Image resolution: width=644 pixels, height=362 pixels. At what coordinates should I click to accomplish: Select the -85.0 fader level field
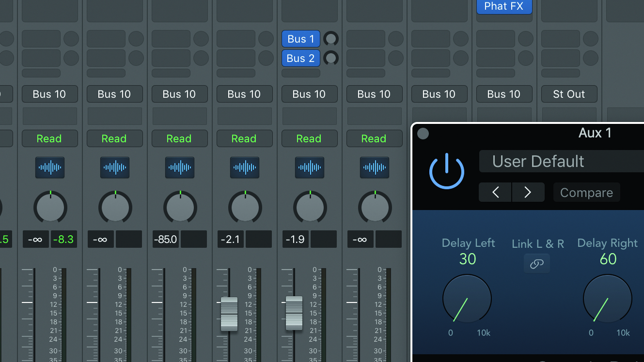(x=166, y=239)
